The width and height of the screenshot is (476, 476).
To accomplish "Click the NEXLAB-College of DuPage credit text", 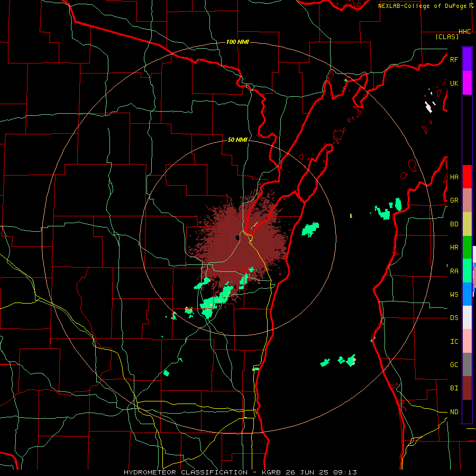I will click(423, 6).
